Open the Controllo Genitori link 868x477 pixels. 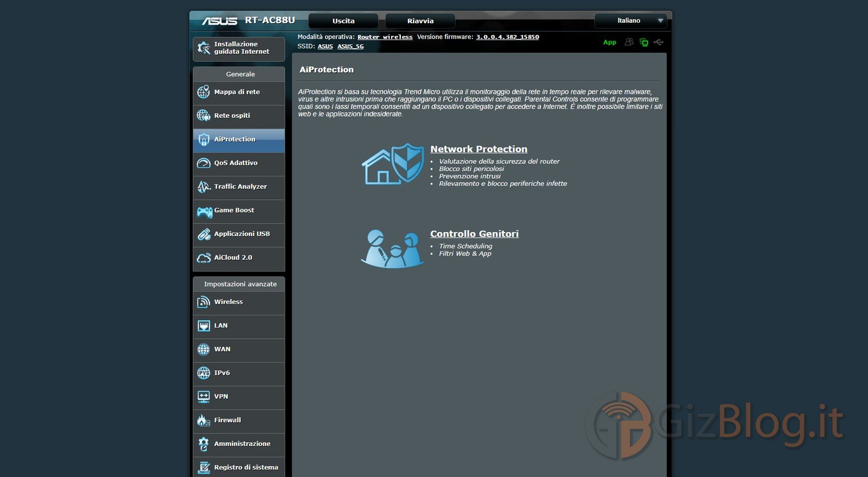474,234
